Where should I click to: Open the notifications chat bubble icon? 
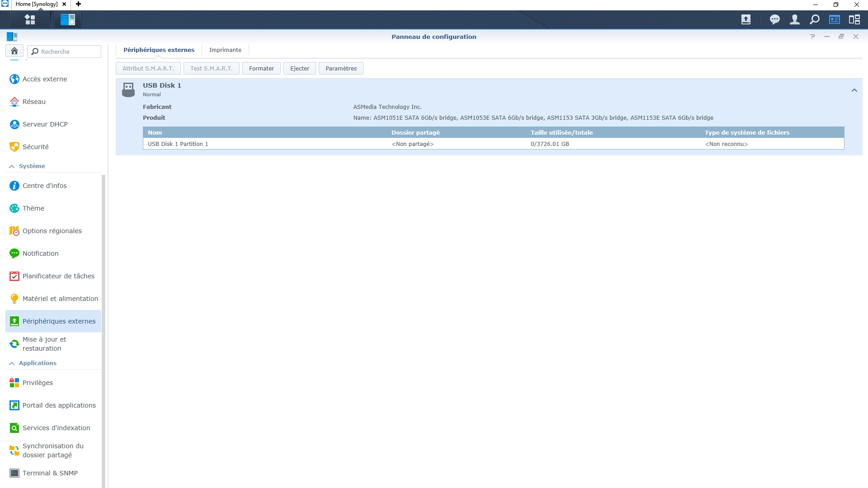point(775,19)
